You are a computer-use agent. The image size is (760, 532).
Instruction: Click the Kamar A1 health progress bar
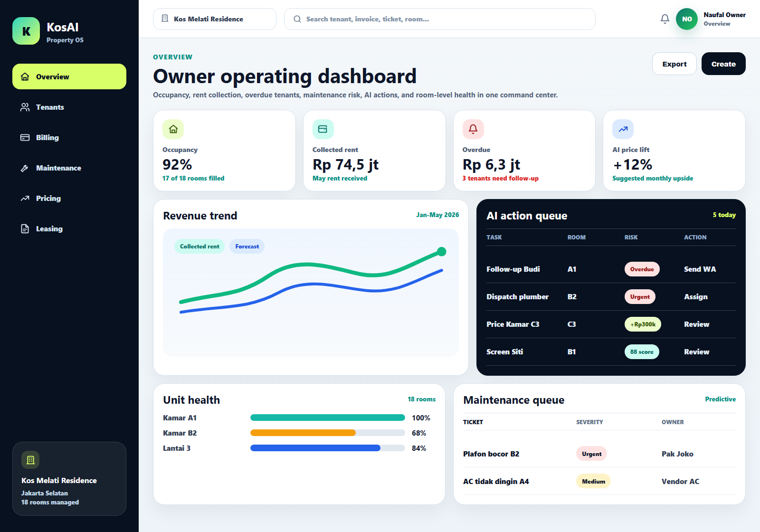tap(328, 418)
